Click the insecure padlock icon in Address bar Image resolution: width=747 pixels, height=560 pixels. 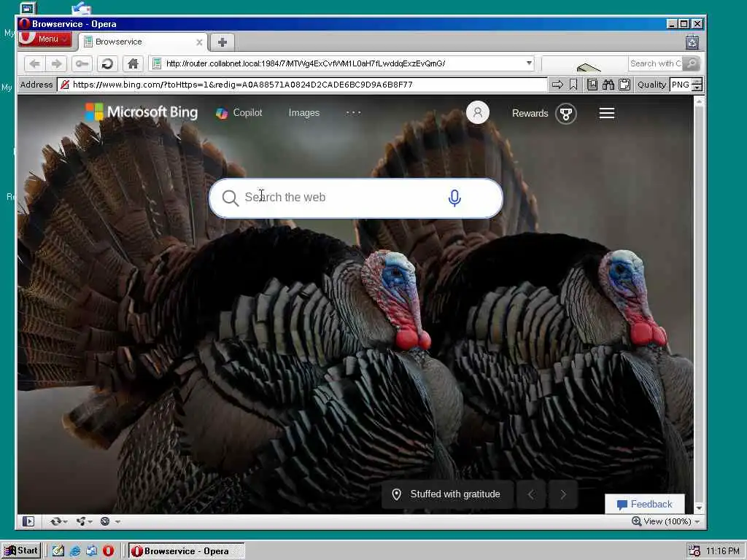[65, 85]
